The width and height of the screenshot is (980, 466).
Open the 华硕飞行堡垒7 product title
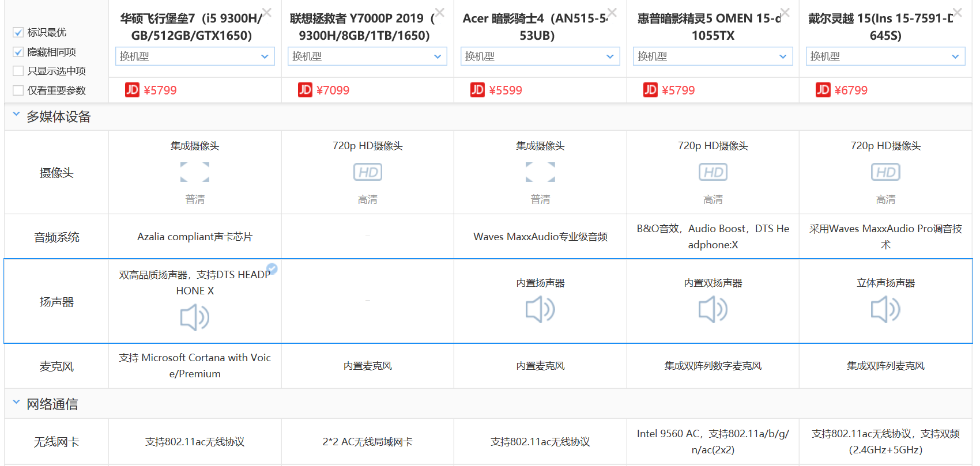[x=191, y=27]
